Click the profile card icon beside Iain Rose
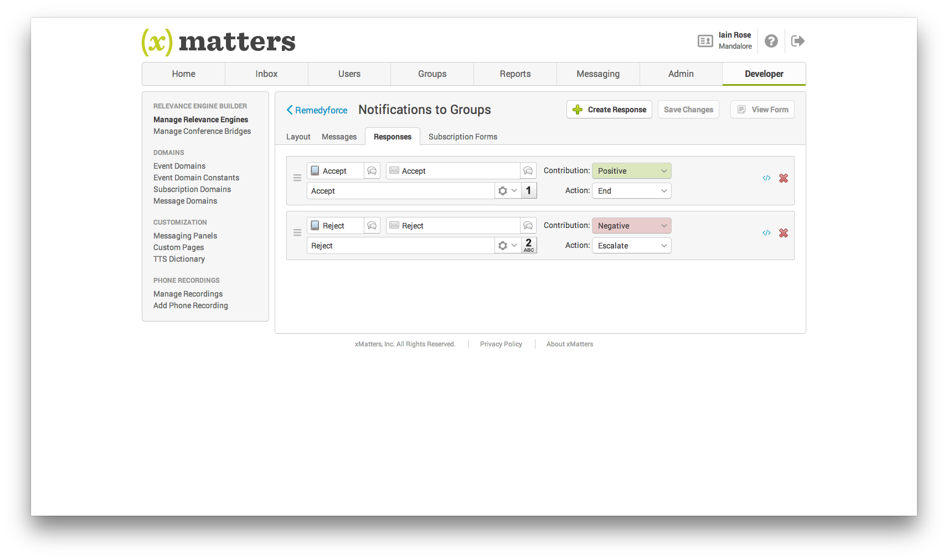The width and height of the screenshot is (948, 560). coord(705,41)
